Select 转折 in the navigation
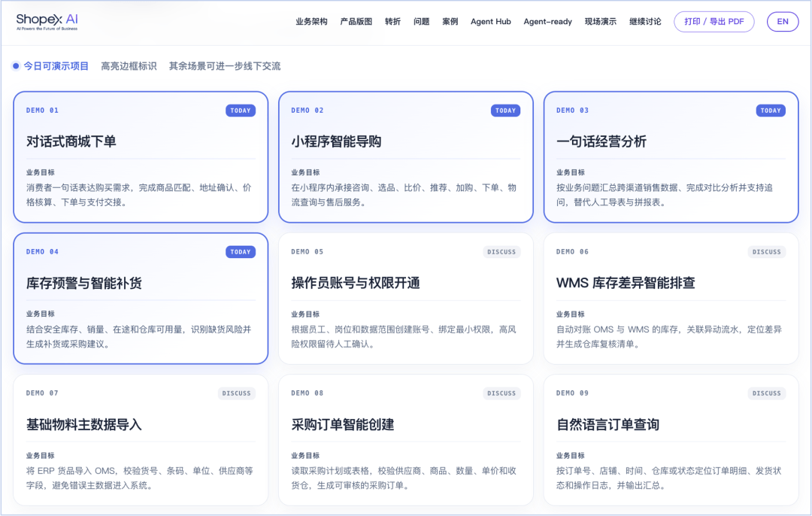 coord(392,21)
